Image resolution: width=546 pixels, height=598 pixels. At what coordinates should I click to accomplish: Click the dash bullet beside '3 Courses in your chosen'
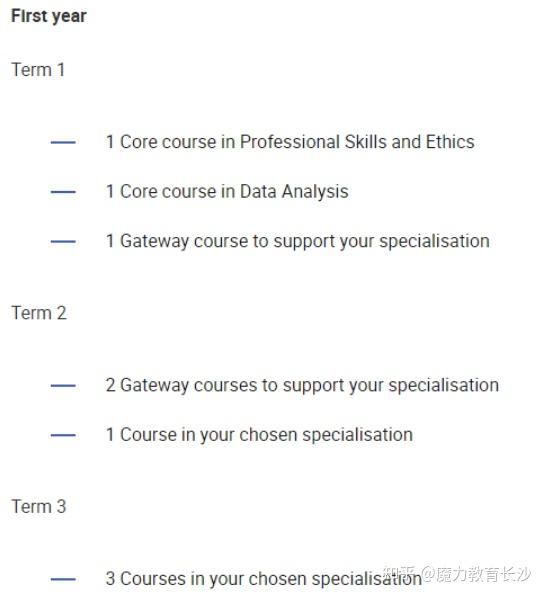pyautogui.click(x=63, y=579)
